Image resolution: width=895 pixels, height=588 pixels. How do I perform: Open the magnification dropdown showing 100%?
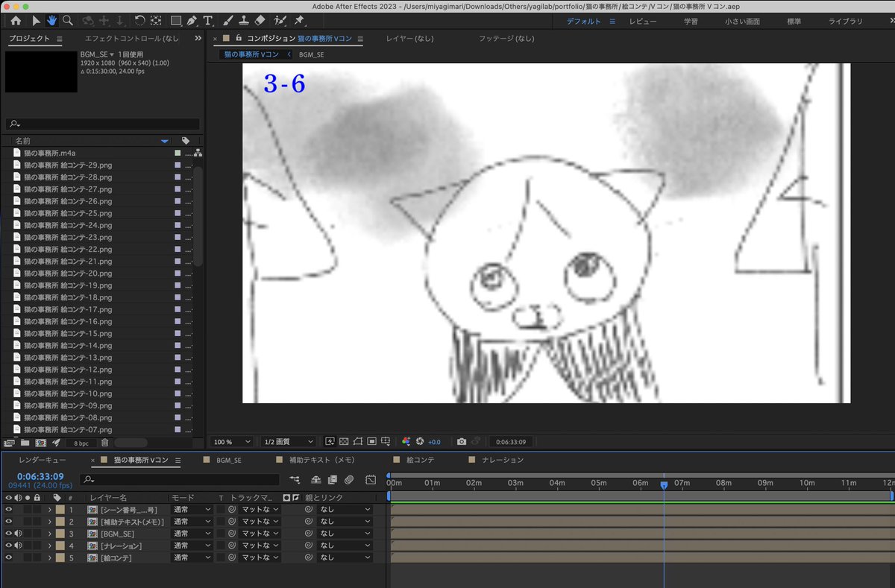(x=231, y=441)
